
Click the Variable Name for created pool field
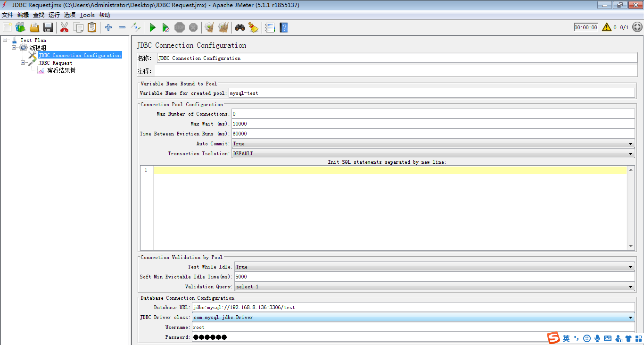click(x=431, y=93)
